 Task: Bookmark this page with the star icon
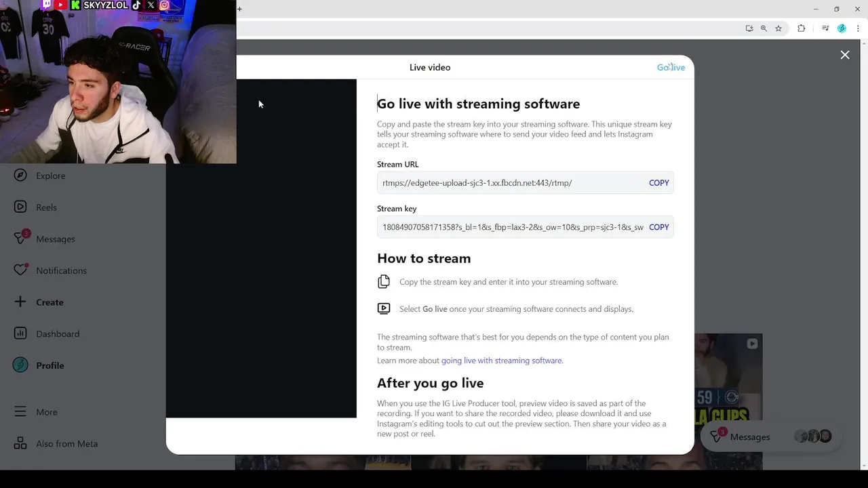[778, 28]
